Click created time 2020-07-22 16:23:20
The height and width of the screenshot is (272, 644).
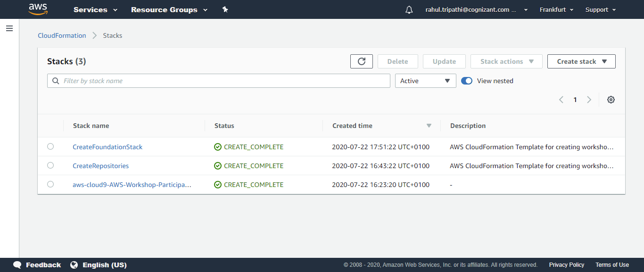click(381, 185)
